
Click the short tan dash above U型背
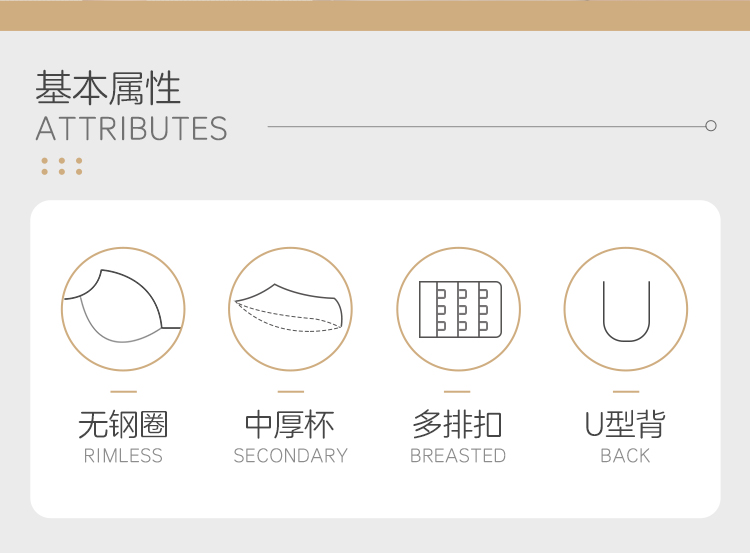(x=626, y=392)
